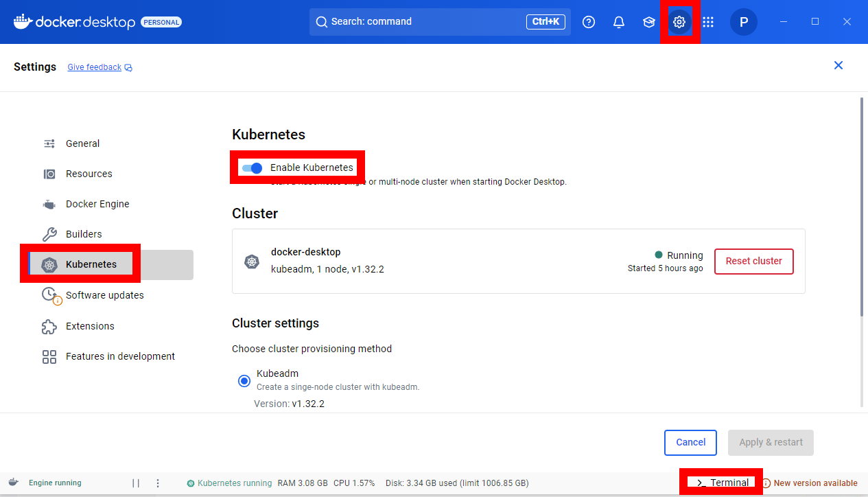Open the engine three-dot options menu
Viewport: 868px width, 497px height.
158,483
